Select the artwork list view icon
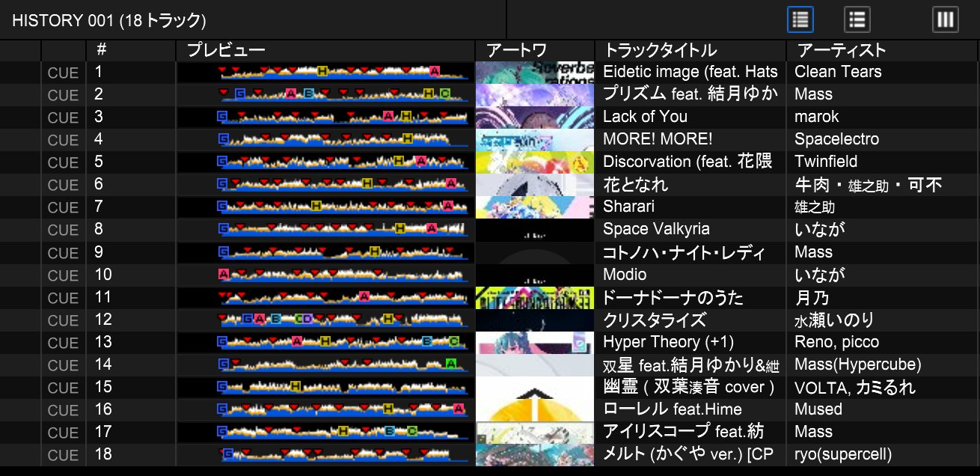 [x=857, y=19]
